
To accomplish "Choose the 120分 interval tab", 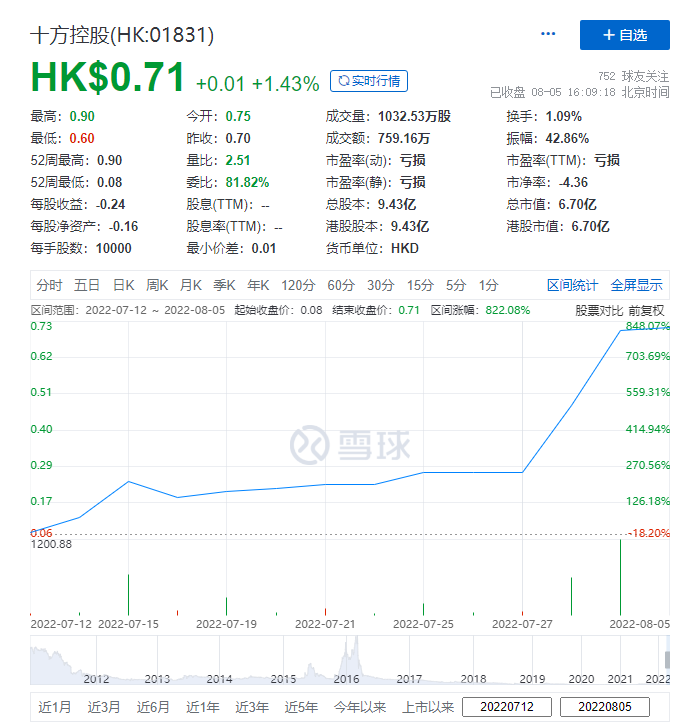I will (298, 285).
